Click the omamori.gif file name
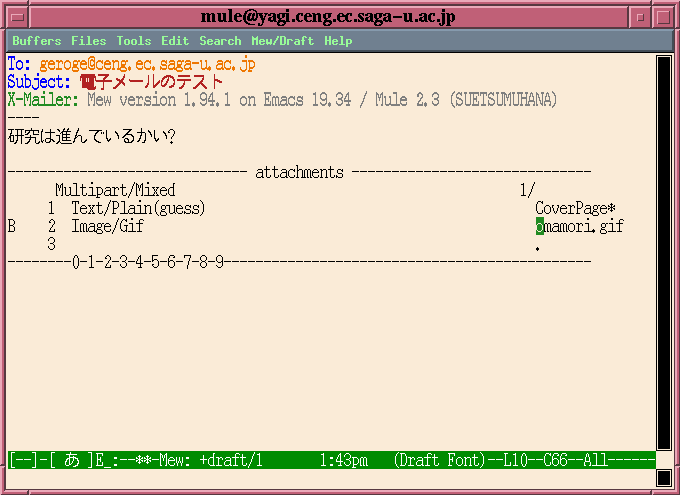The width and height of the screenshot is (680, 495). [x=579, y=226]
